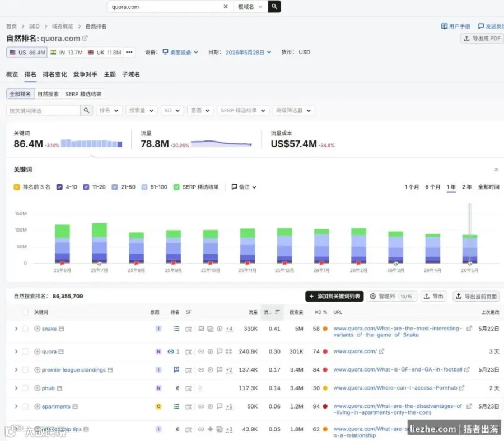This screenshot has width=504, height=441.
Task: Go to SEO breadcrumb link
Action: [x=34, y=26]
